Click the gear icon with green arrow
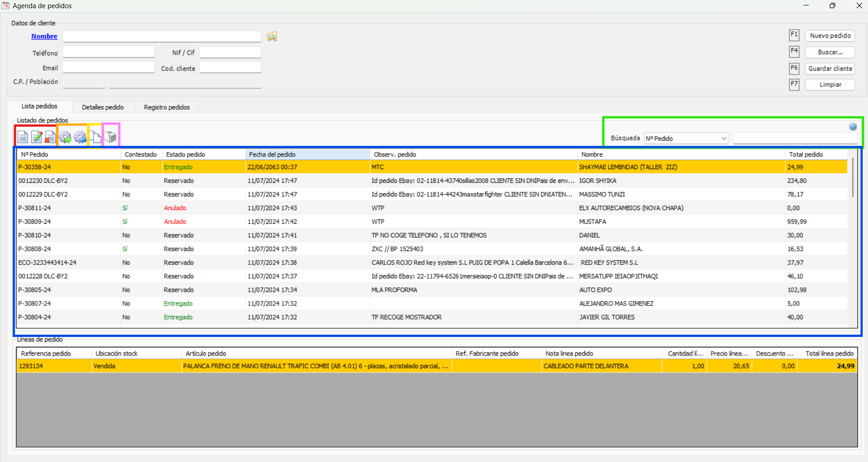 pos(65,136)
